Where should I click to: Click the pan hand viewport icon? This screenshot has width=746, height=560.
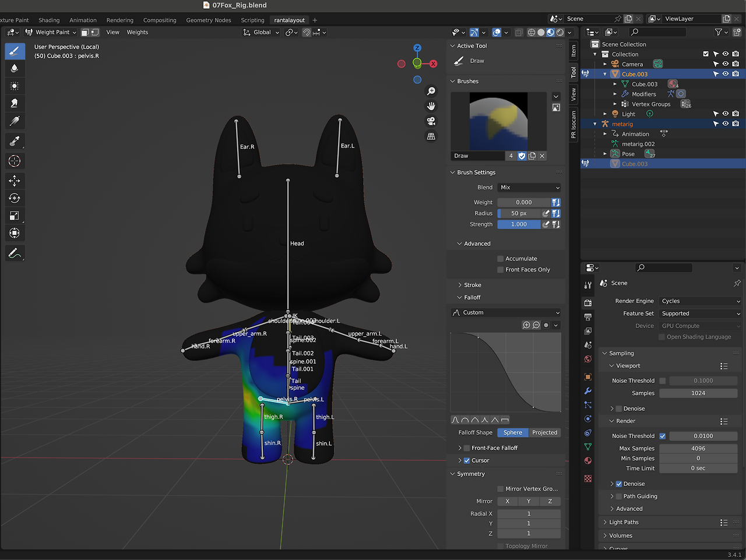[x=431, y=106]
